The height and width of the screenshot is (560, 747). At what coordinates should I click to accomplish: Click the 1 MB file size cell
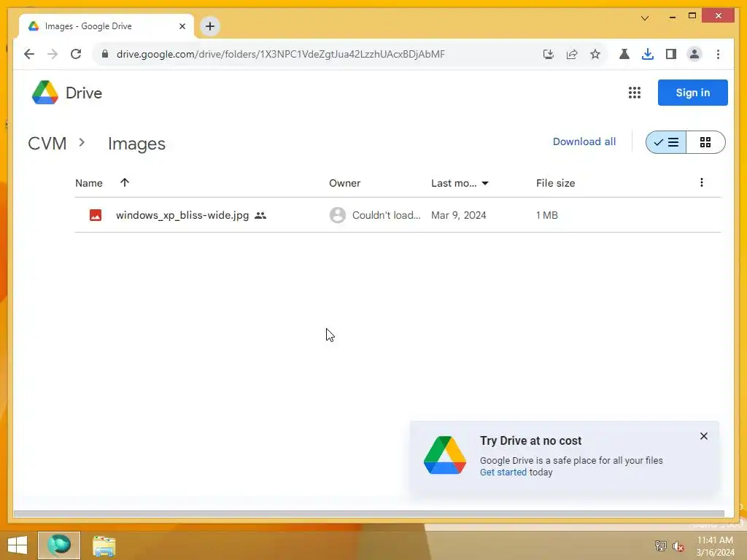pos(546,215)
